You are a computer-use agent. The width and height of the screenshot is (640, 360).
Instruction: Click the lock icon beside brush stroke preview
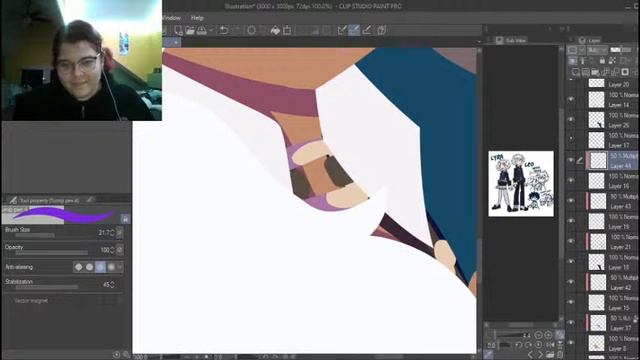[x=125, y=219]
